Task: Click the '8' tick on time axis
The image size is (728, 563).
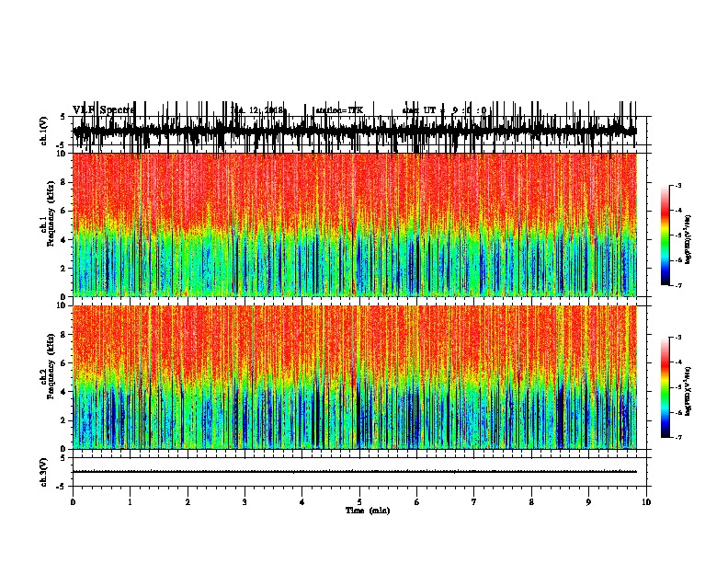Action: [531, 502]
